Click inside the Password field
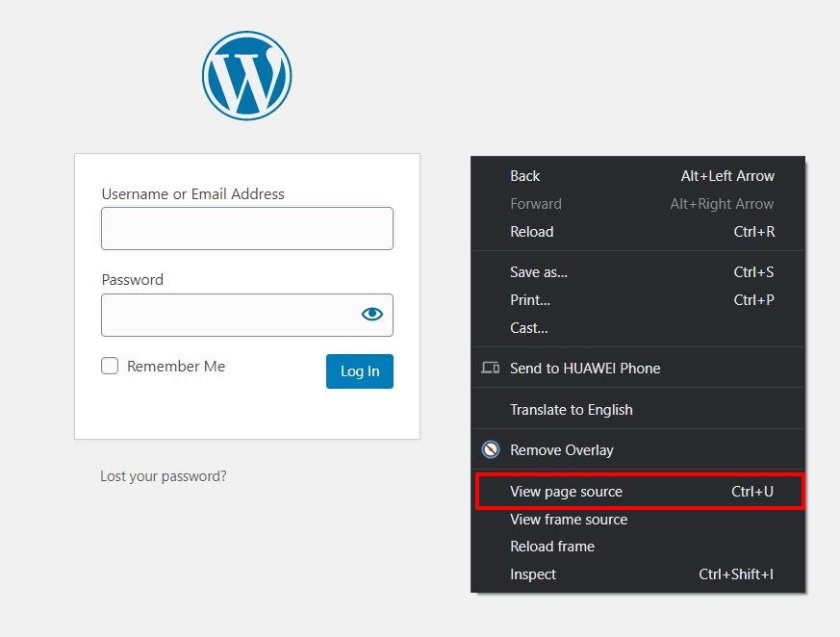Image resolution: width=840 pixels, height=637 pixels. [231, 314]
